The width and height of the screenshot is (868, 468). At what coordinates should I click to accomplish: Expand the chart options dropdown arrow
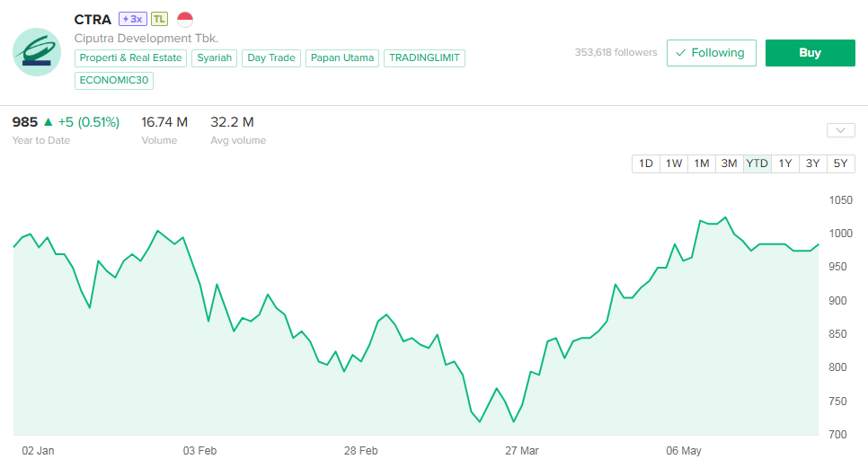[x=841, y=130]
